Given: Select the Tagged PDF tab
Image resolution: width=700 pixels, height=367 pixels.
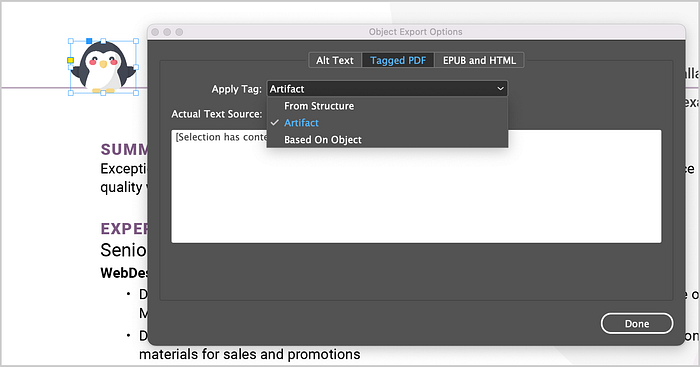Looking at the screenshot, I should [398, 60].
